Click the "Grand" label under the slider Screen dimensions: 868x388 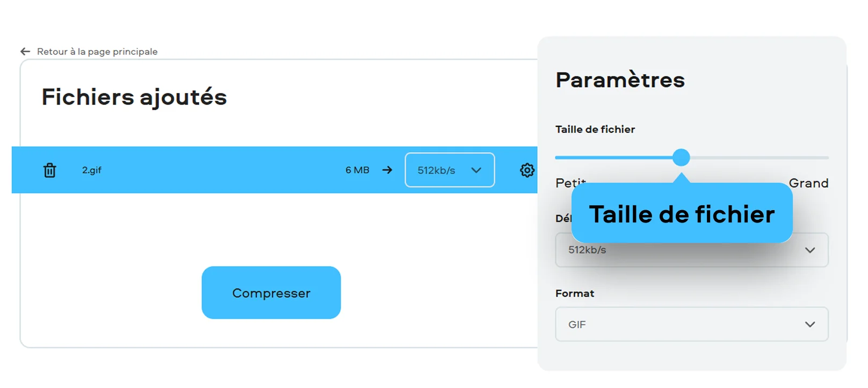pyautogui.click(x=808, y=183)
